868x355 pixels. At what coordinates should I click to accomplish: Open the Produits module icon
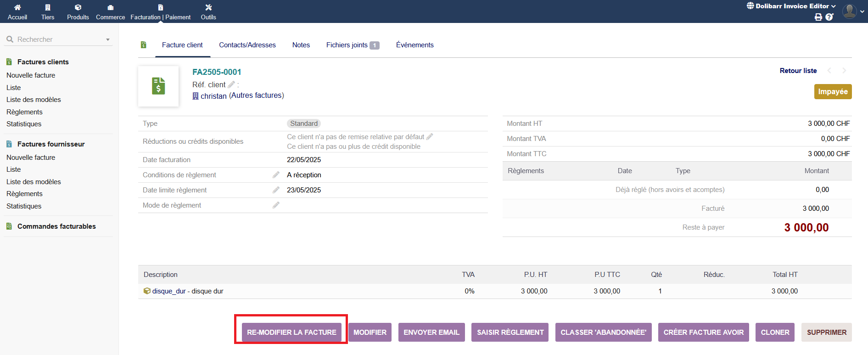click(x=78, y=7)
